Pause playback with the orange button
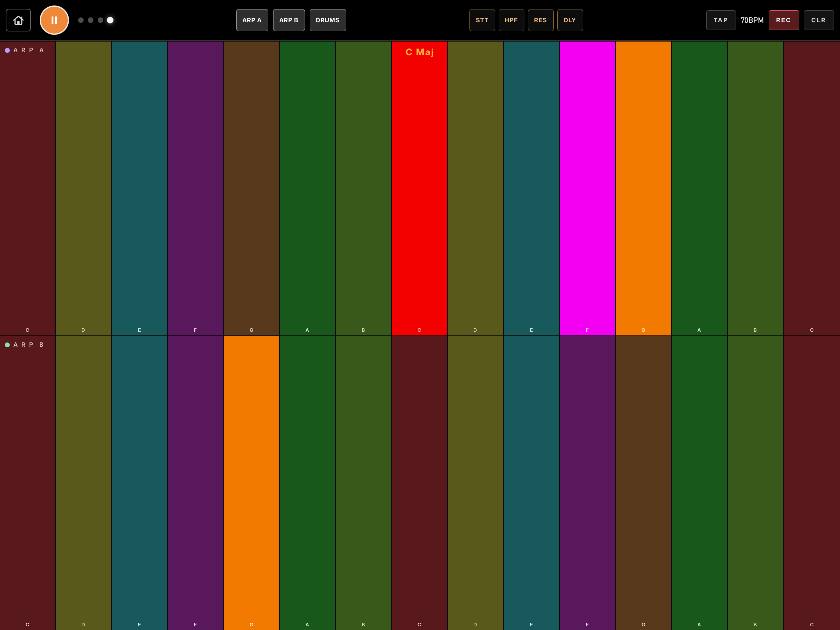Viewport: 840px width, 630px height. (x=54, y=20)
